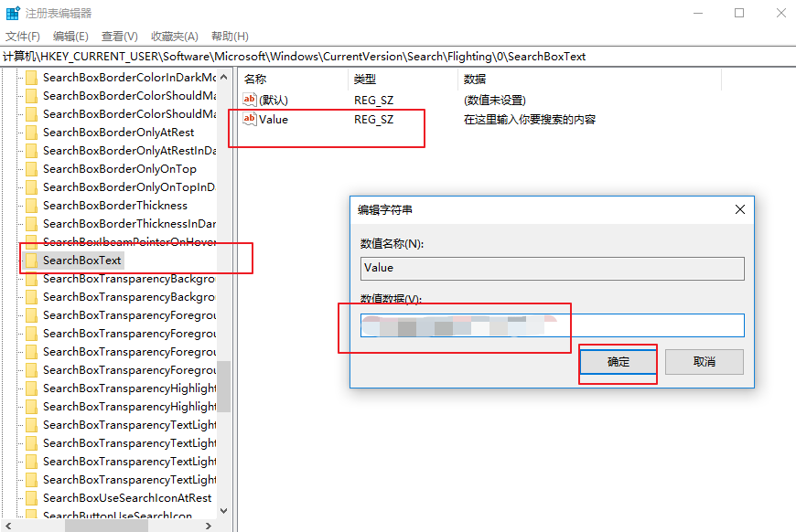Open the 查看(V) menu
The image size is (796, 532).
117,37
